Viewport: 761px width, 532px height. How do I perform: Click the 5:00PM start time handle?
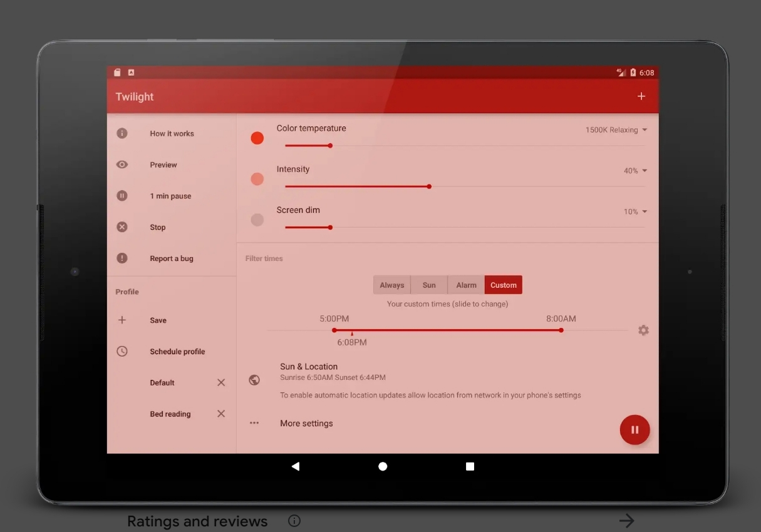[x=334, y=330]
